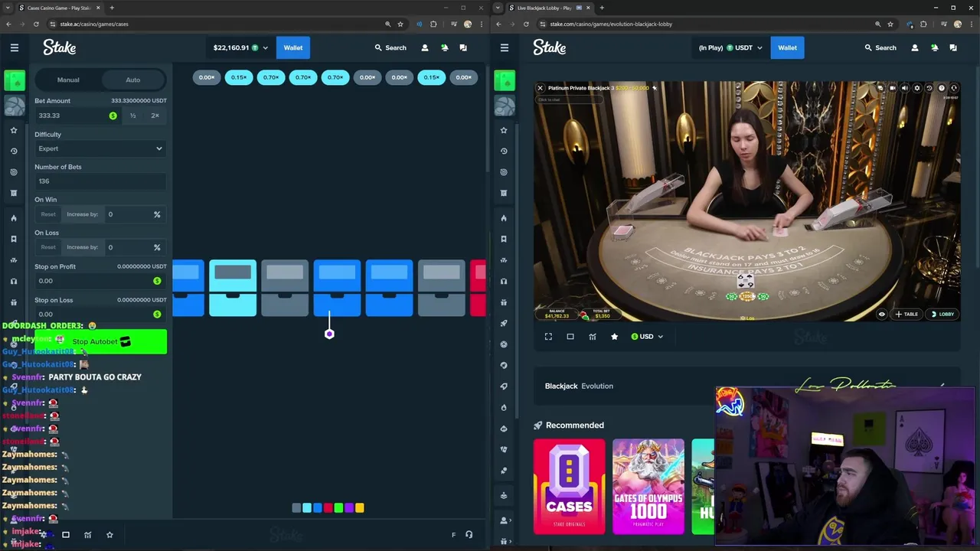Open blackjack help question icon
980x551 pixels.
point(942,88)
